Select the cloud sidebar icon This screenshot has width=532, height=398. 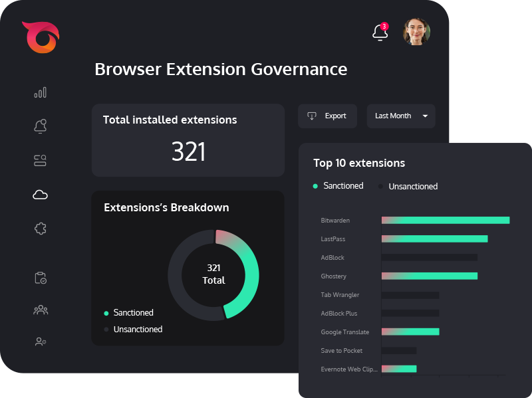click(40, 195)
